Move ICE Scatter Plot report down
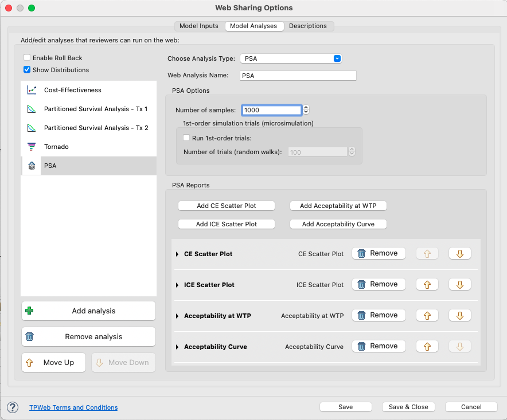The image size is (507, 420). point(460,284)
